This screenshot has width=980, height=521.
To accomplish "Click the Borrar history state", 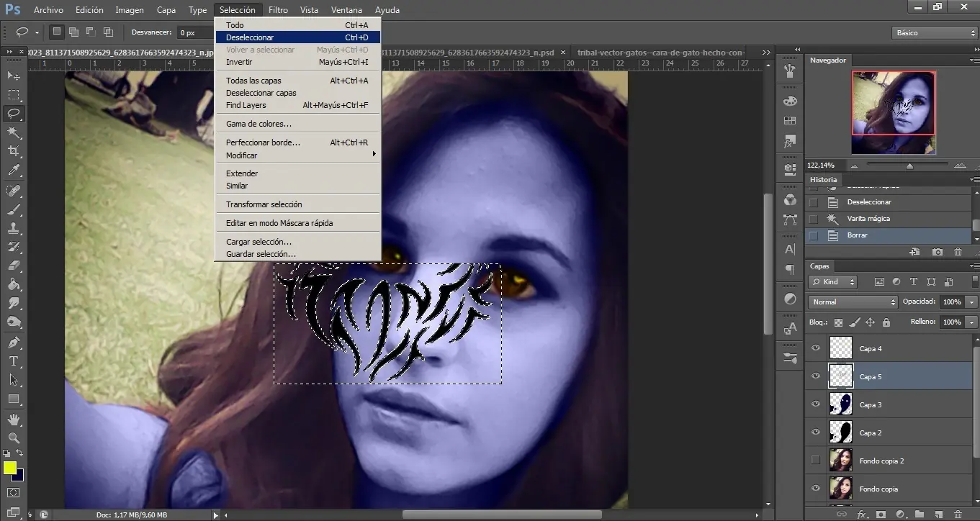I will point(888,235).
